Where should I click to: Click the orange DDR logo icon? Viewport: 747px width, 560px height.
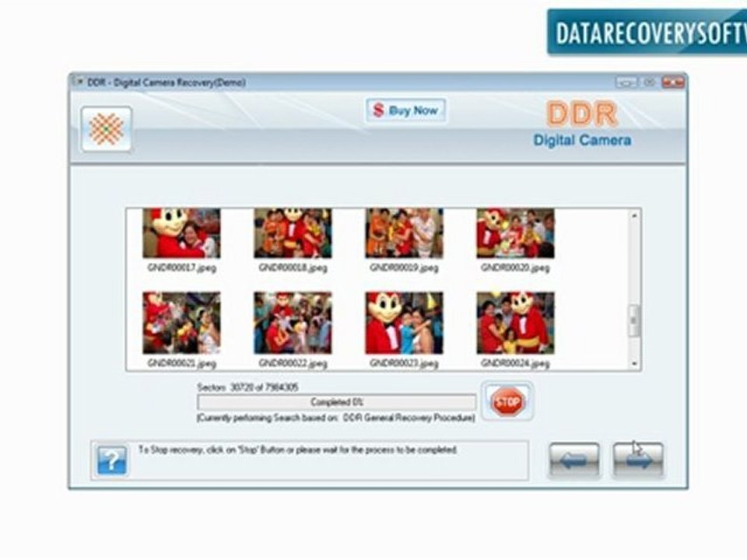coord(107,129)
